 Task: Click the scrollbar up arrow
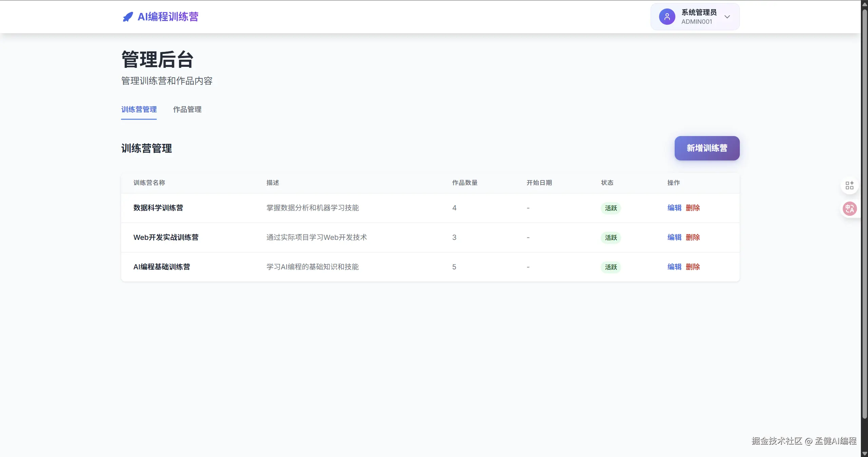[x=865, y=4]
